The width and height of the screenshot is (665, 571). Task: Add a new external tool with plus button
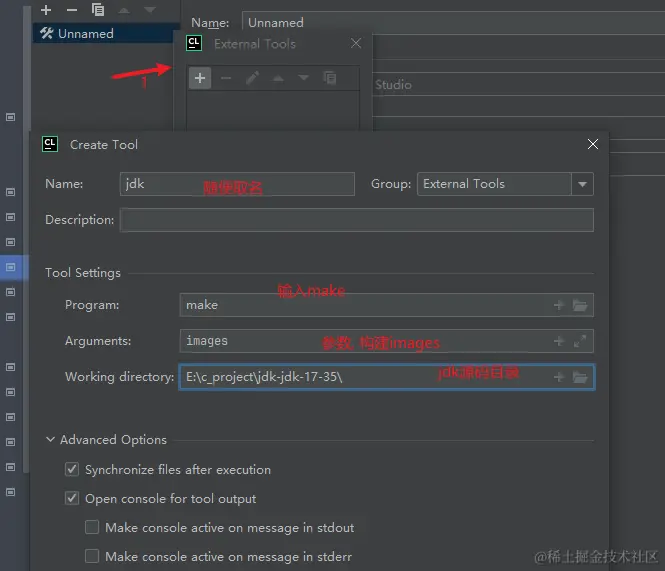click(x=200, y=78)
